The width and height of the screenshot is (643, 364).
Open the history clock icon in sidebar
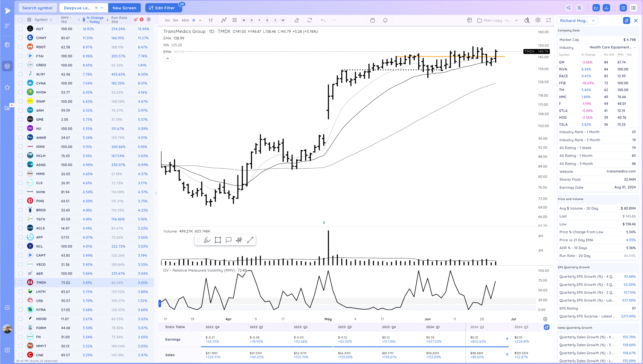click(7, 307)
